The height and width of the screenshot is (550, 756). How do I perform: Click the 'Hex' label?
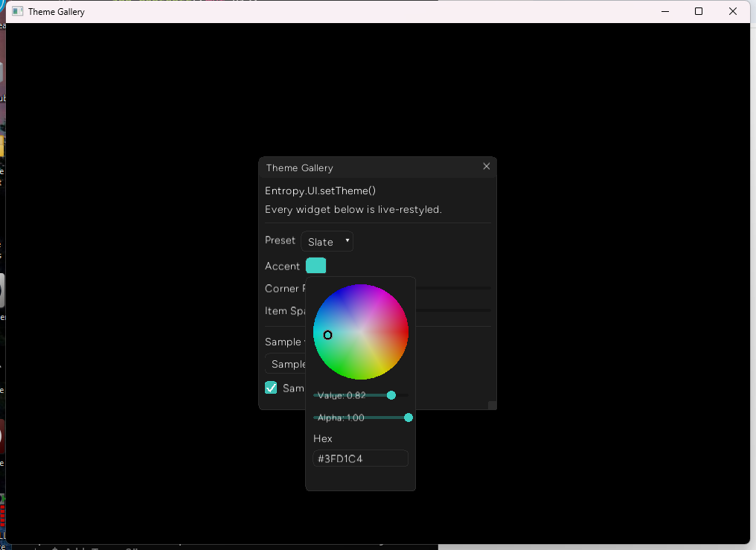[x=322, y=438]
